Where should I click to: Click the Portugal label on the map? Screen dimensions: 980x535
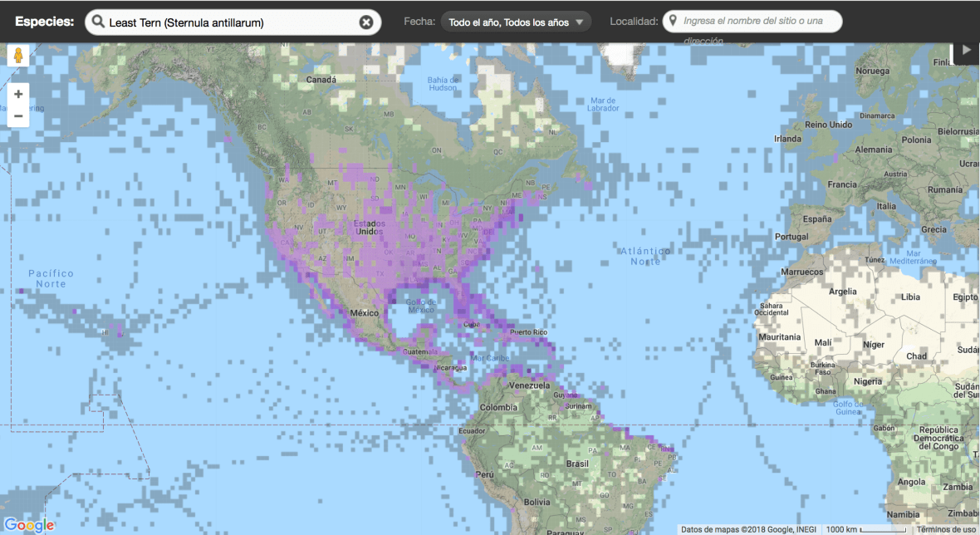[791, 237]
